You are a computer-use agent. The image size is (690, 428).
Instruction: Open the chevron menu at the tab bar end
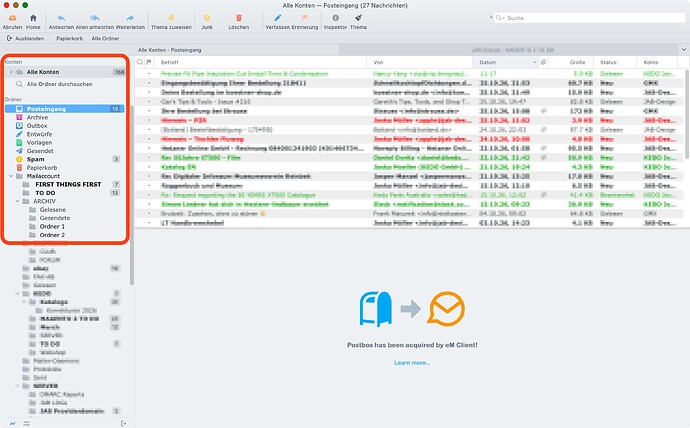coord(684,49)
